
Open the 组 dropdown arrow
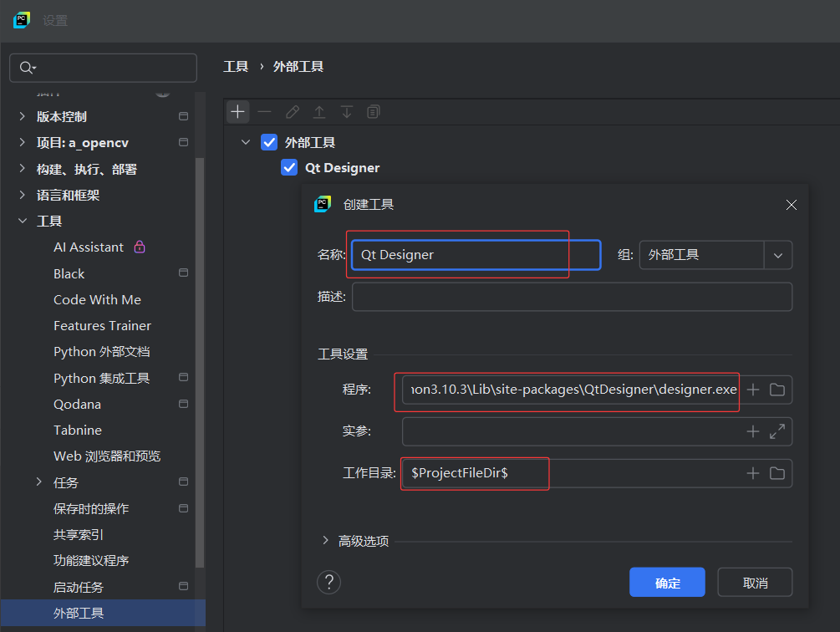point(778,256)
